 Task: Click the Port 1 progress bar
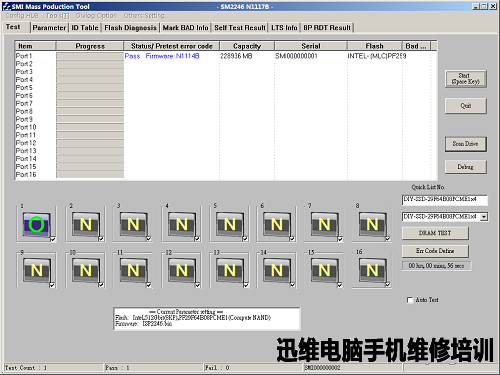(90, 56)
